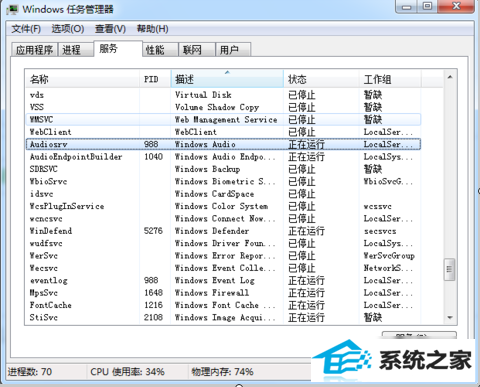Sort by the PID column header
480x387 pixels.
click(x=155, y=79)
